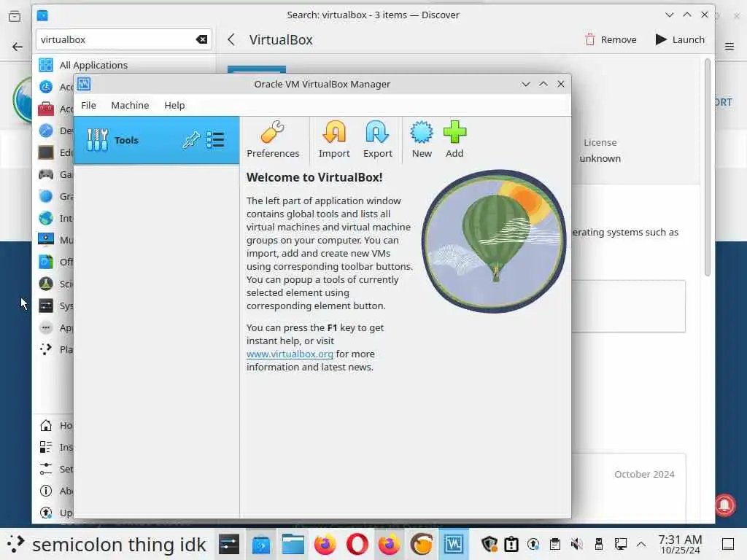Screen dimensions: 747x560
Task: Click the Import appliance icon
Action: point(334,133)
